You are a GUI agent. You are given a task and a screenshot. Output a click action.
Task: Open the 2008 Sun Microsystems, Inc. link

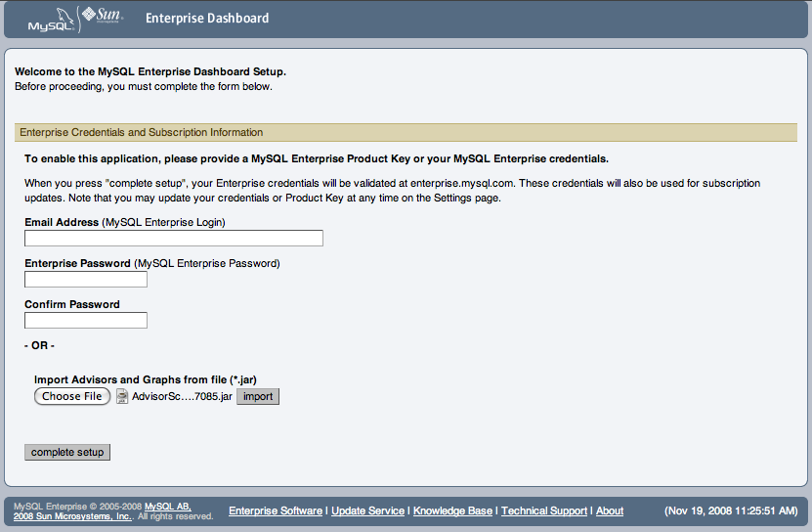click(x=72, y=516)
